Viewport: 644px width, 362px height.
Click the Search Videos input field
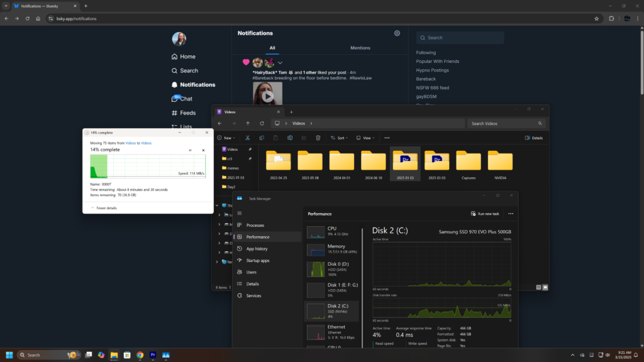[x=506, y=123]
